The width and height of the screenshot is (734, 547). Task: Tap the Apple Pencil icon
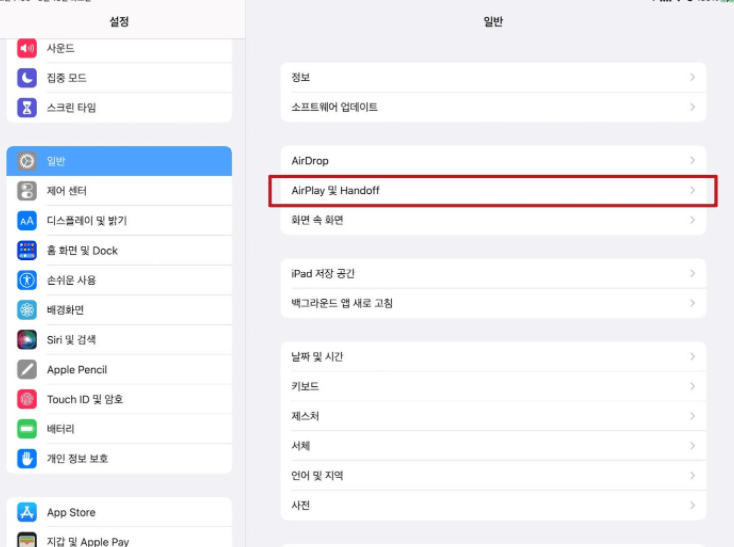click(x=27, y=370)
